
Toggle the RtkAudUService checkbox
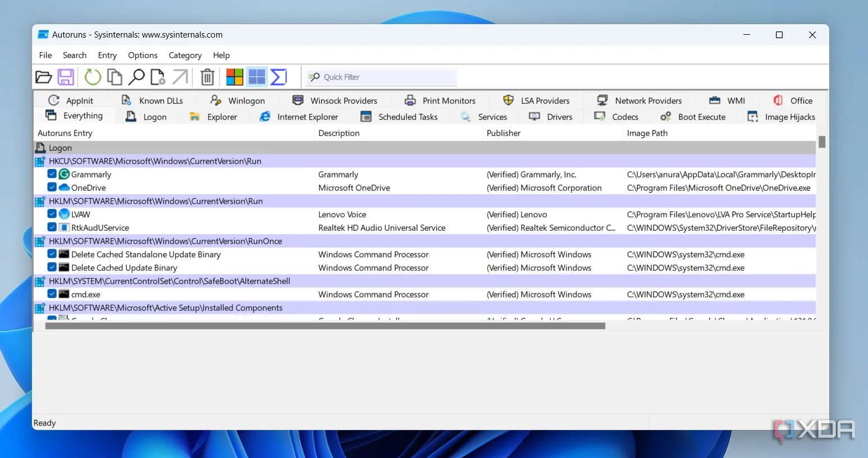(52, 227)
